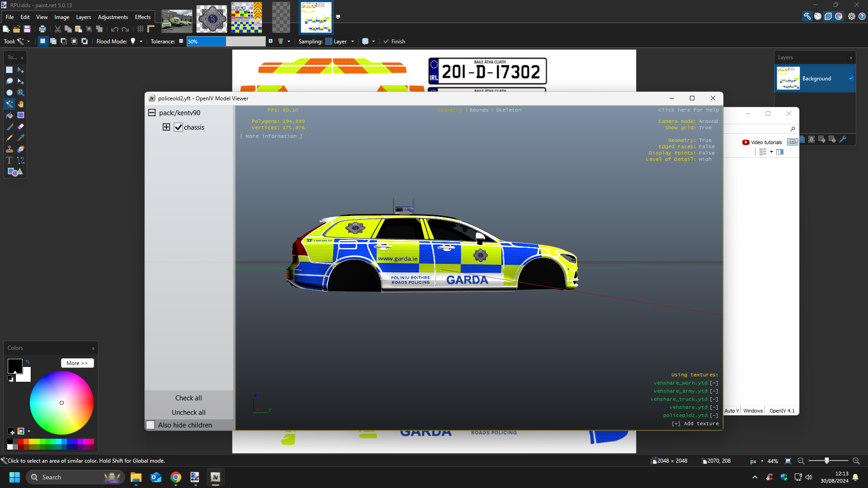Image resolution: width=868 pixels, height=488 pixels.
Task: Select the Clone Stamp tool
Action: (x=9, y=149)
